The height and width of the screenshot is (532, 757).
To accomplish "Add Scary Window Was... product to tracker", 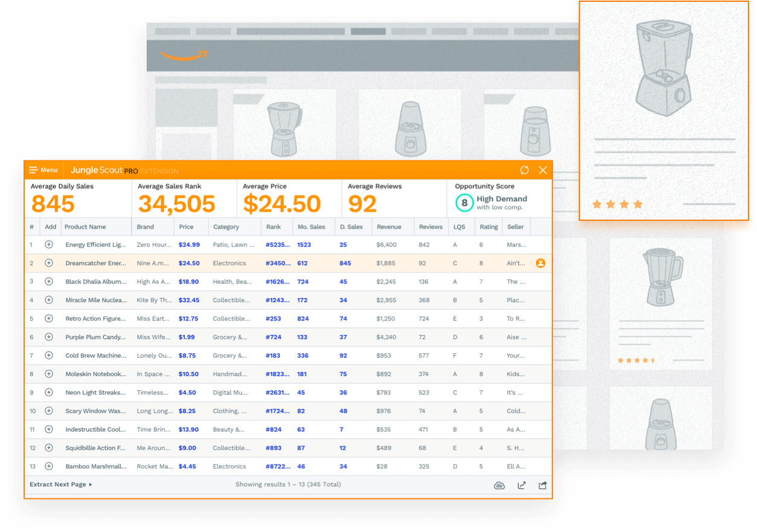I will point(49,411).
